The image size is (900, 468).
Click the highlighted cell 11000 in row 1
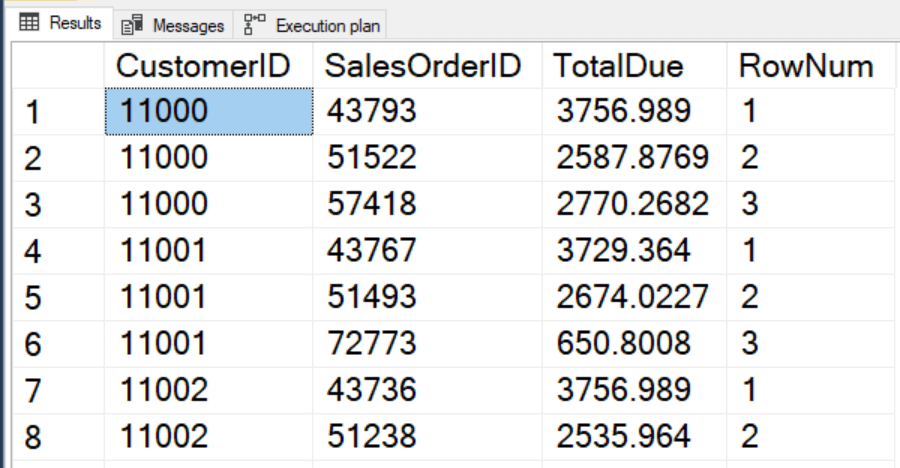click(x=209, y=111)
